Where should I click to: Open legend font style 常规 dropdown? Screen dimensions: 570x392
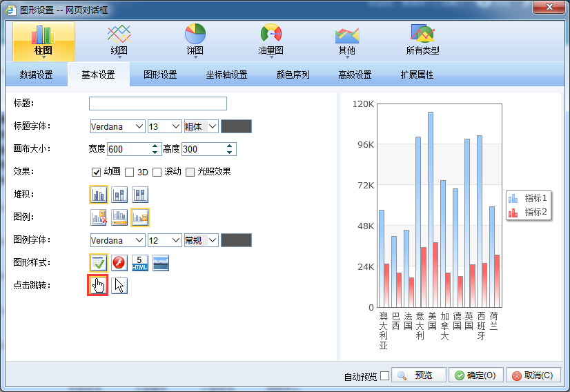coord(201,240)
